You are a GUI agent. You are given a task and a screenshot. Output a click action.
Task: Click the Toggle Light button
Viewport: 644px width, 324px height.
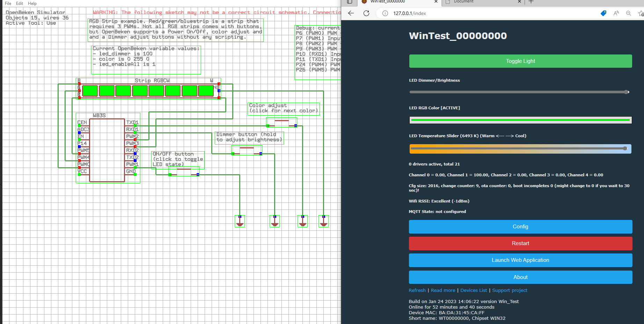click(520, 61)
